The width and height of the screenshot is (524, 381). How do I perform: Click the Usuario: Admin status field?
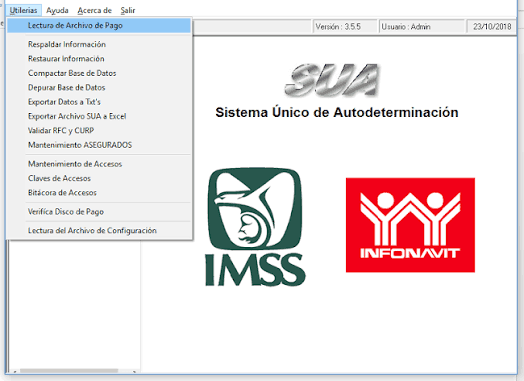point(422,26)
